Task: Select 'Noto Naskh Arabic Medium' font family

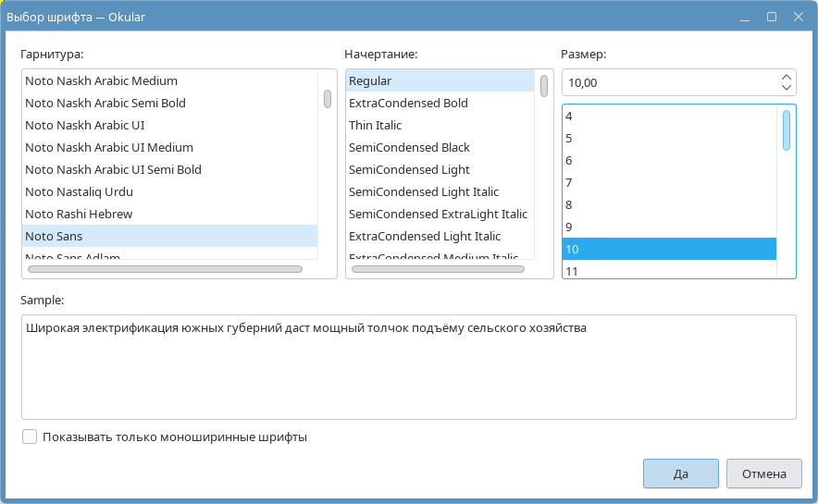Action: click(x=101, y=81)
